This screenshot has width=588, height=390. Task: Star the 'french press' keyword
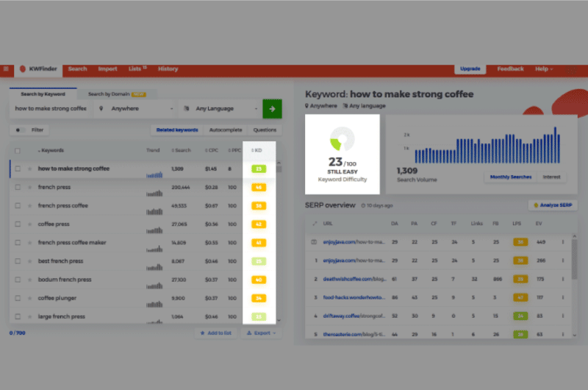(29, 188)
